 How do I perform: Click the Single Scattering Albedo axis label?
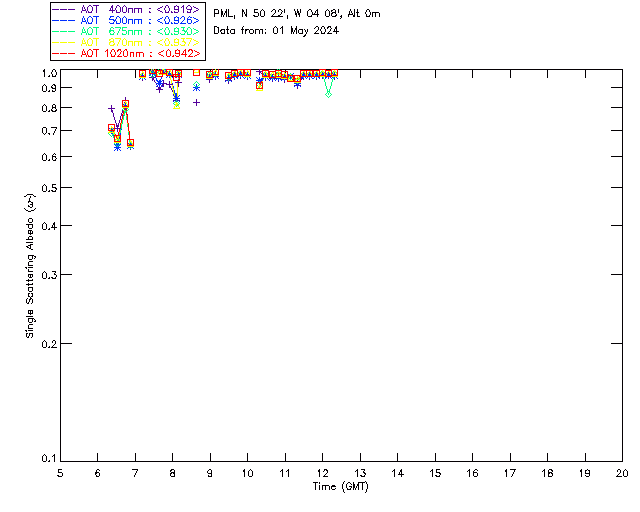point(30,265)
